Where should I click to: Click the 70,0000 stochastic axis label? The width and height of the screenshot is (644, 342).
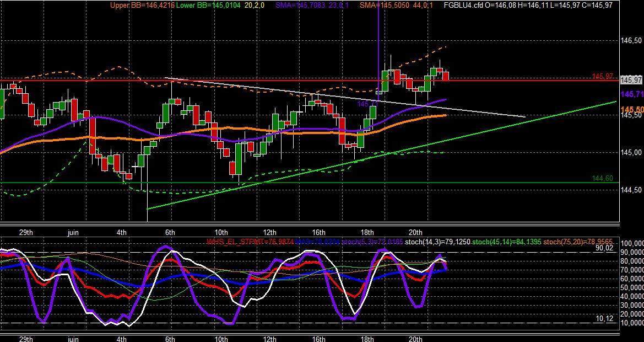pos(632,270)
